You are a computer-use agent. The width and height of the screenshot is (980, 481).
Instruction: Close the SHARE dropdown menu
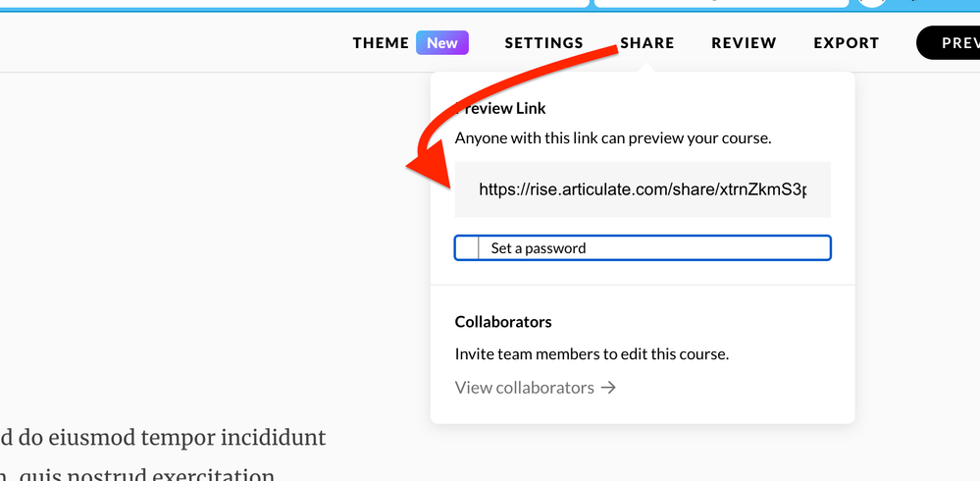[x=647, y=43]
